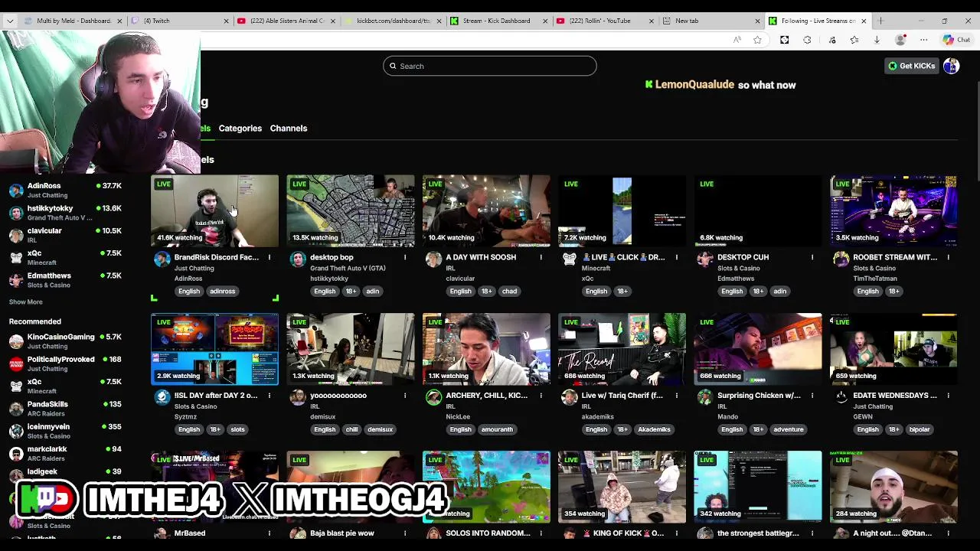Click Edmatthews in the following list

point(65,280)
